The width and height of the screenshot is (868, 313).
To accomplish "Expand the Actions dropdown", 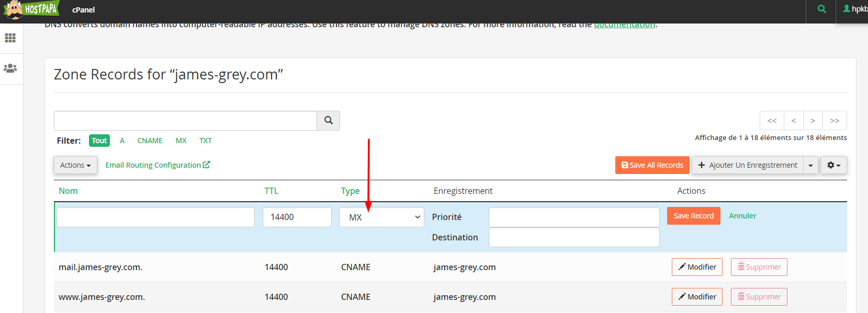I will coord(75,165).
